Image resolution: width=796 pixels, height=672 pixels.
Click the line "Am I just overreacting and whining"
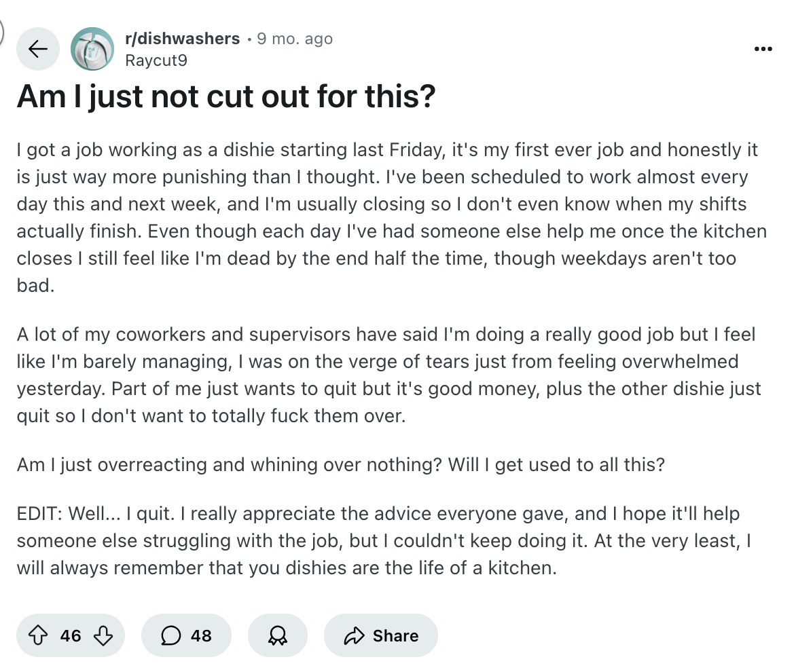(341, 465)
